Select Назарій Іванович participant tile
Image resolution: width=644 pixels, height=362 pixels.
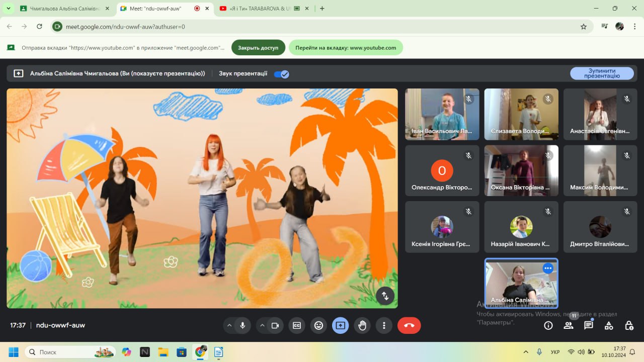[521, 227]
